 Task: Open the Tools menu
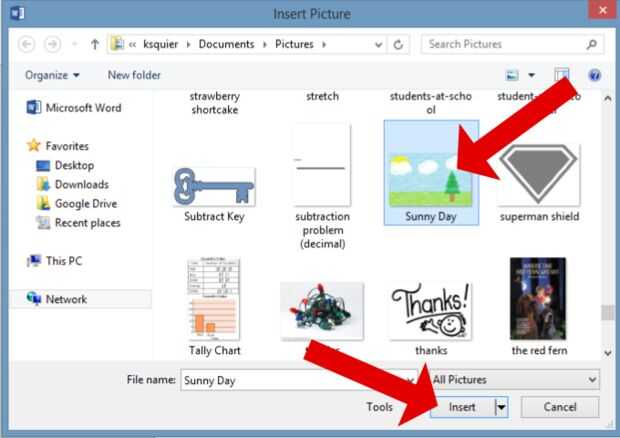(x=379, y=407)
